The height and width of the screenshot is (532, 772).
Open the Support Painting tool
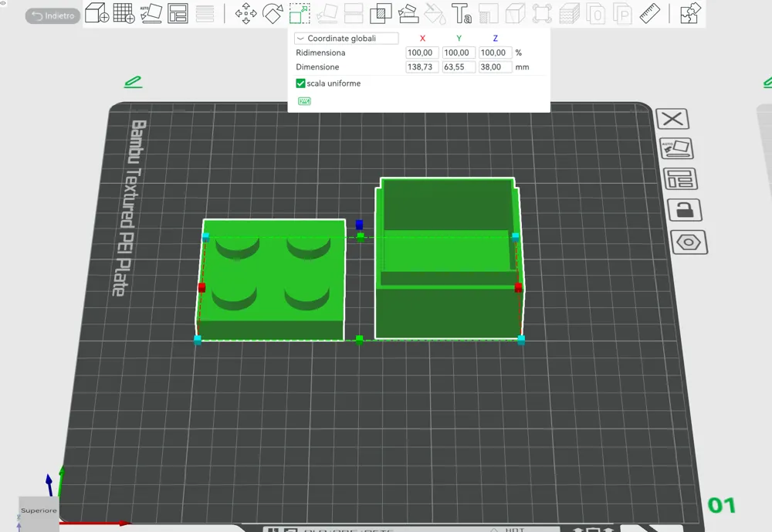click(408, 13)
